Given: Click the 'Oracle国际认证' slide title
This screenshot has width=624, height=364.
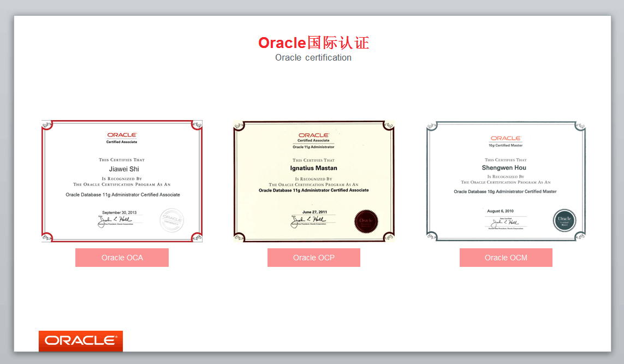Looking at the screenshot, I should (x=313, y=43).
